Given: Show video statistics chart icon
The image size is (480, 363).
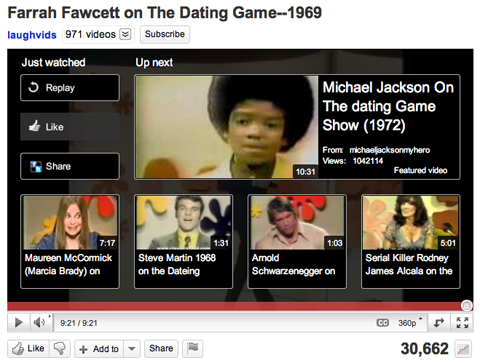Looking at the screenshot, I should [463, 349].
